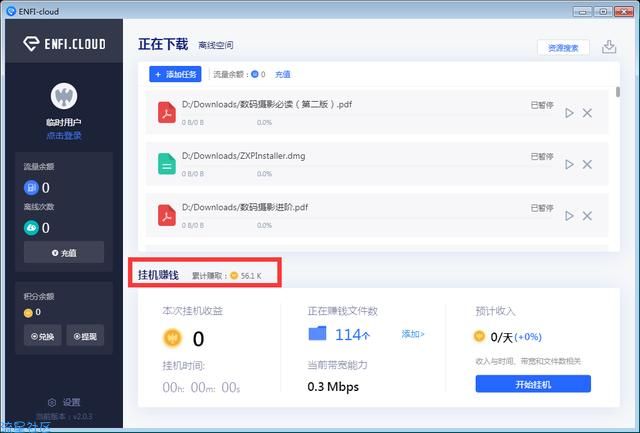The image size is (640, 433).
Task: Open the 资源搜索 resource search
Action: tap(563, 48)
